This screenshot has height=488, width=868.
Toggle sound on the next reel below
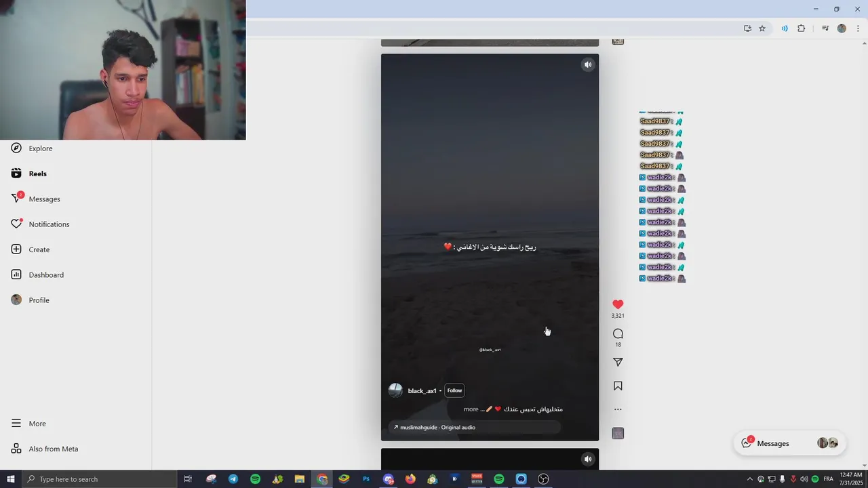point(588,459)
